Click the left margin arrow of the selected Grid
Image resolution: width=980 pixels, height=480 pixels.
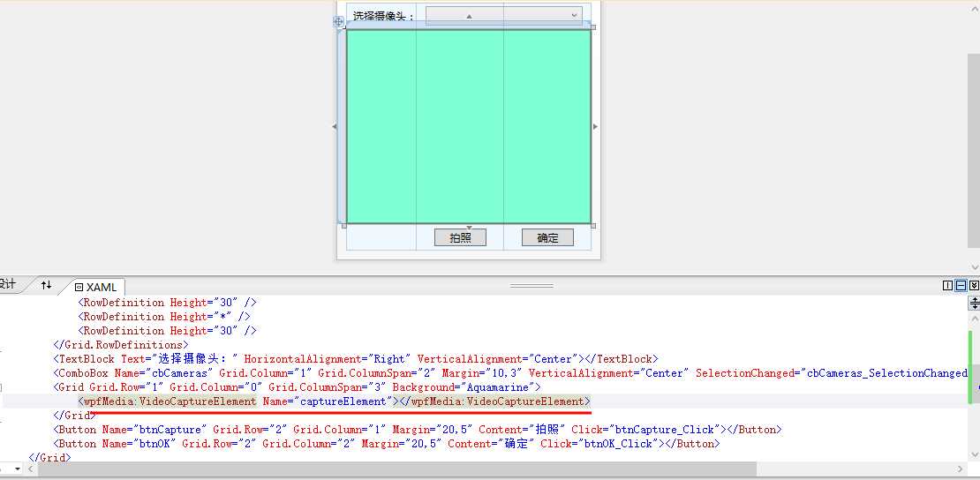pos(334,126)
